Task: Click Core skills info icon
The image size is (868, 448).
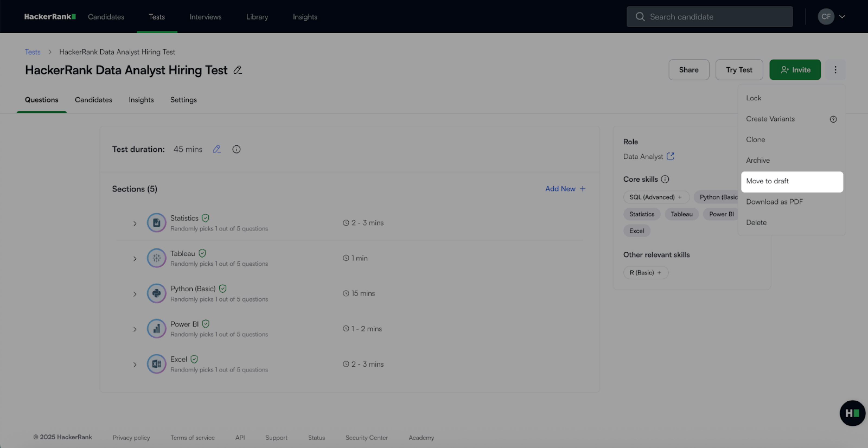Action: (x=665, y=179)
